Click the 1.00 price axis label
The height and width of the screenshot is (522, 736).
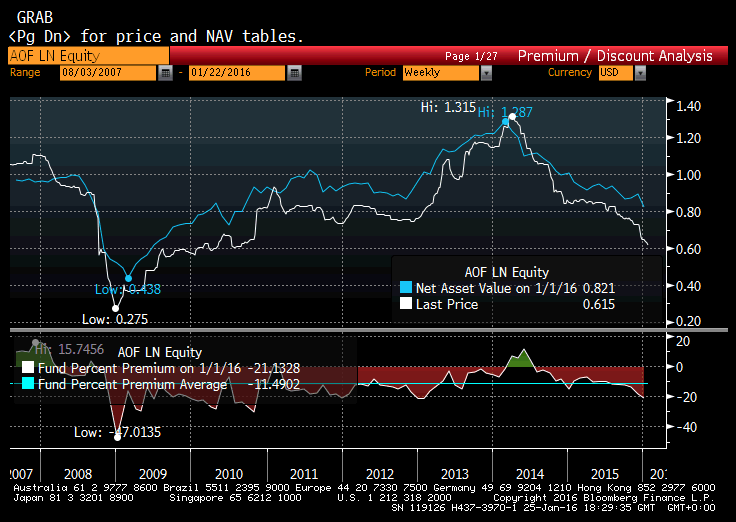click(688, 175)
